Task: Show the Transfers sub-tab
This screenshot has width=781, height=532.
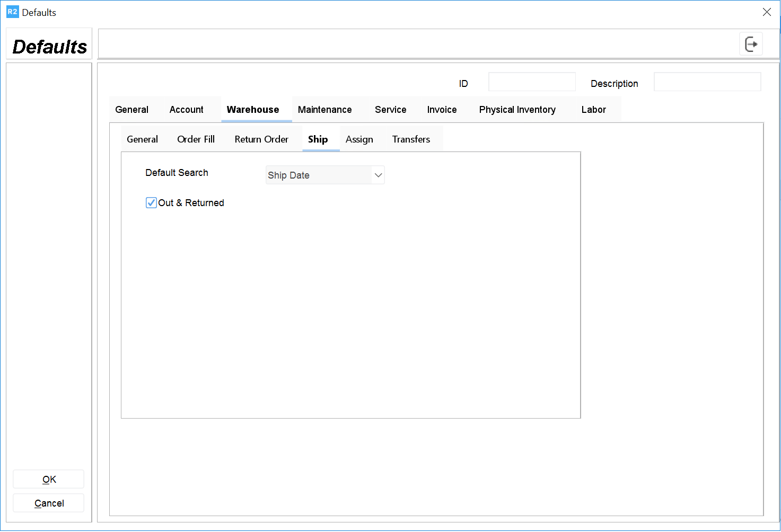Action: 411,139
